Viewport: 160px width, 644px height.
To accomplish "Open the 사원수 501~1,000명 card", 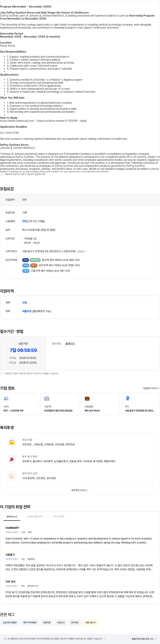I will [x=19, y=404].
